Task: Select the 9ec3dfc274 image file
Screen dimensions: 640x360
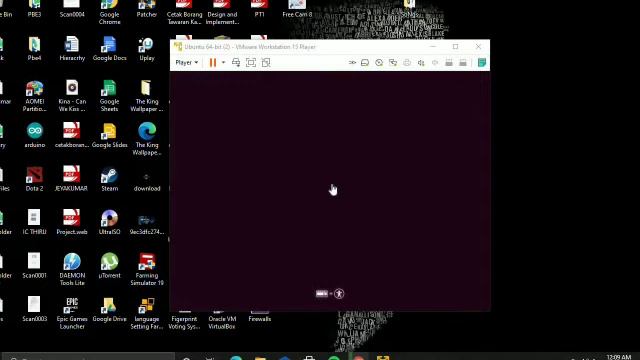Action: pos(147,223)
